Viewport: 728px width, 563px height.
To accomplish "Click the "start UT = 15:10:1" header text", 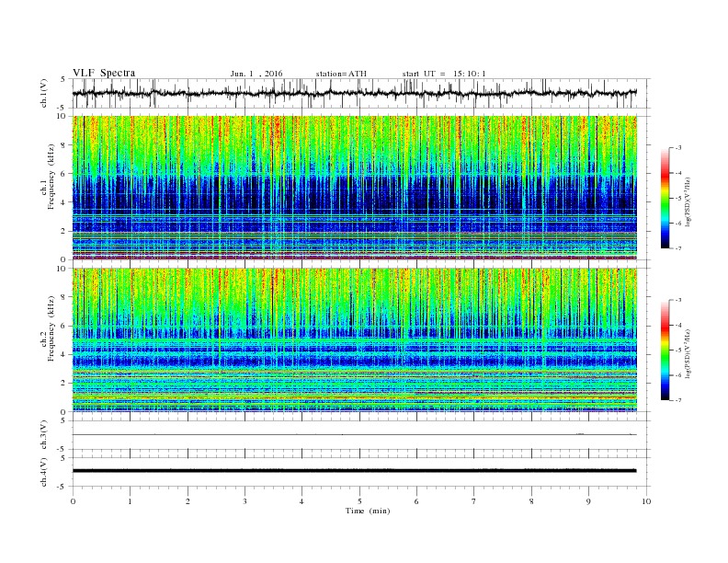I will coord(444,74).
